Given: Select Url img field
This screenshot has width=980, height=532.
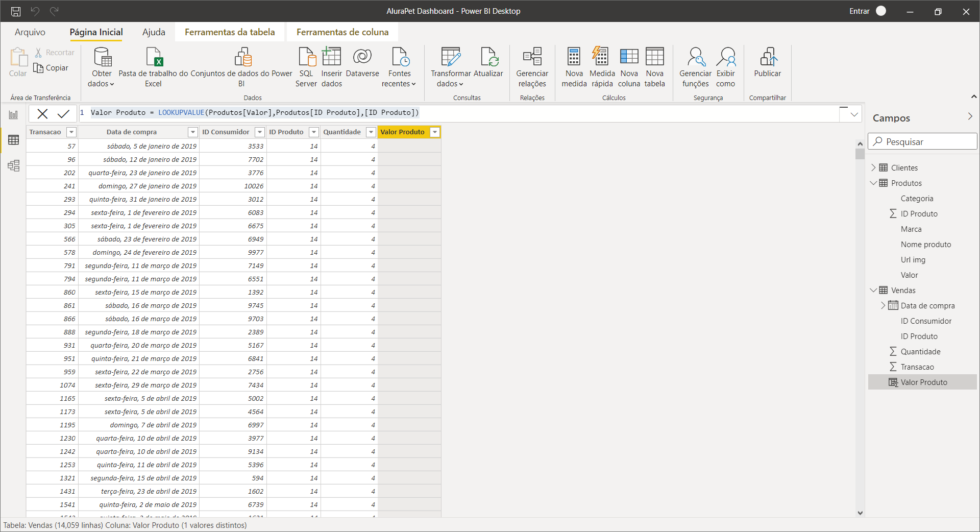Looking at the screenshot, I should tap(913, 259).
